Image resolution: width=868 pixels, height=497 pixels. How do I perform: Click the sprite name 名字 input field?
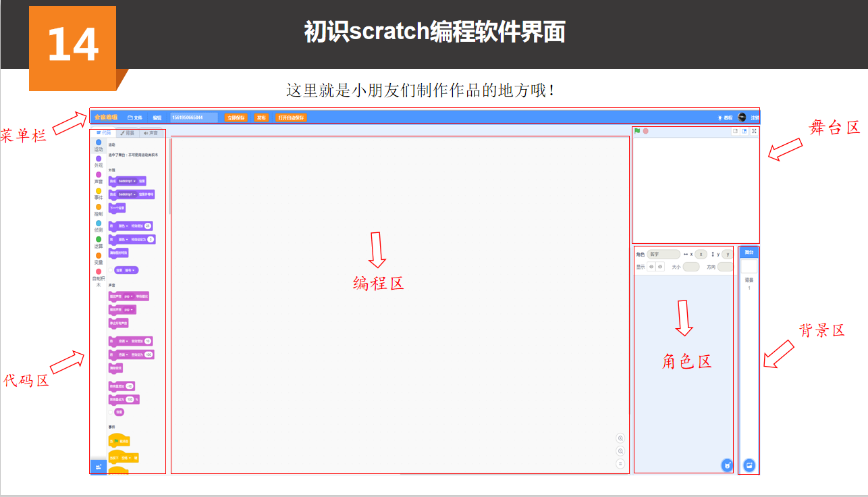[x=663, y=255]
